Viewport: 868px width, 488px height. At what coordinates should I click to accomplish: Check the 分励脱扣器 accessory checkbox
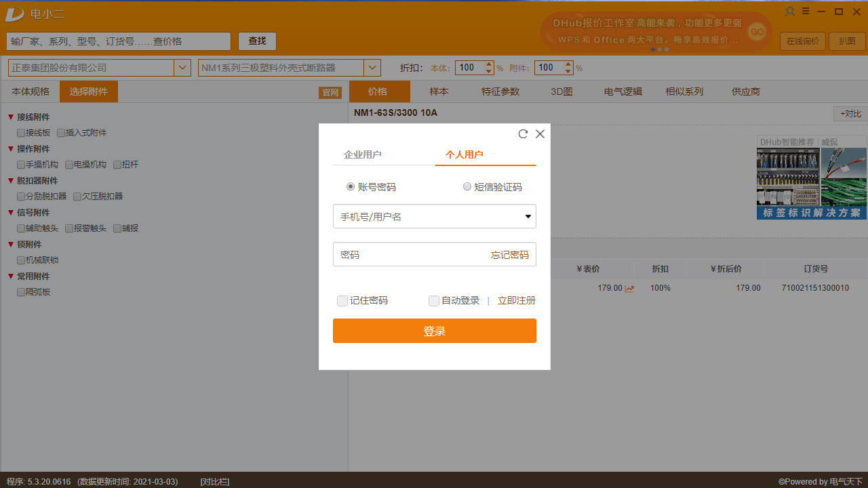point(21,196)
